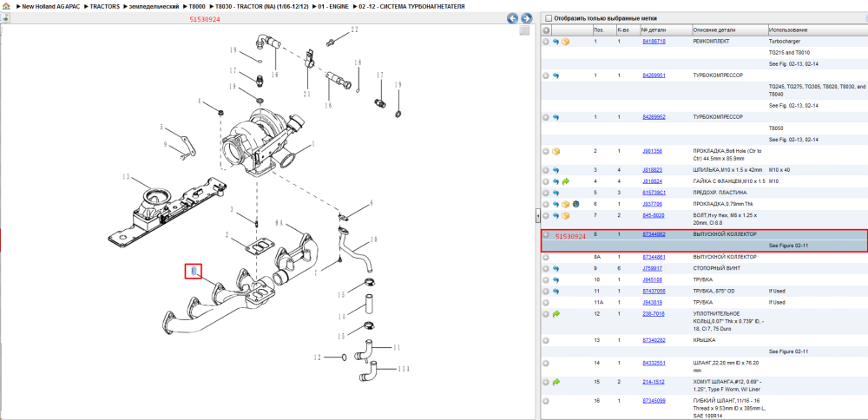Screen dimensions: 868x420
Task: Add part 87344882 with its plus icon
Action: click(546, 234)
